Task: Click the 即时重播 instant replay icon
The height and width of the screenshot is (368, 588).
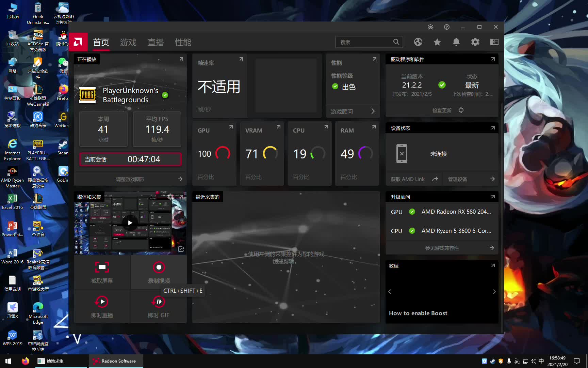Action: tap(102, 302)
